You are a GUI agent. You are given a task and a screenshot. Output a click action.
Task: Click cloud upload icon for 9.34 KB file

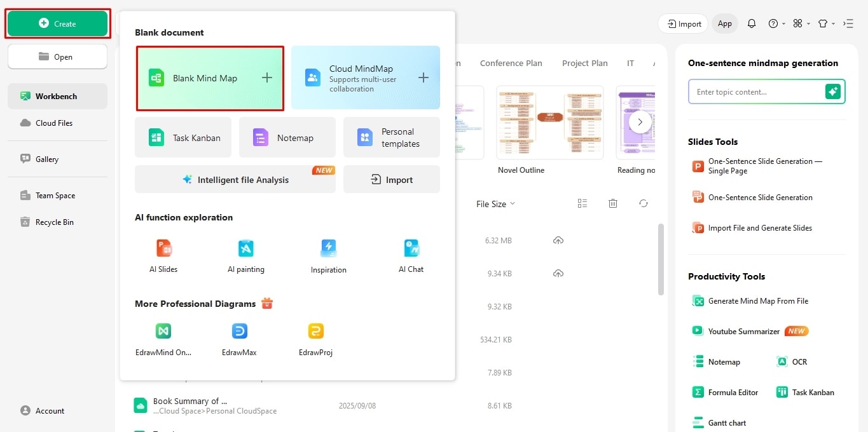point(558,273)
